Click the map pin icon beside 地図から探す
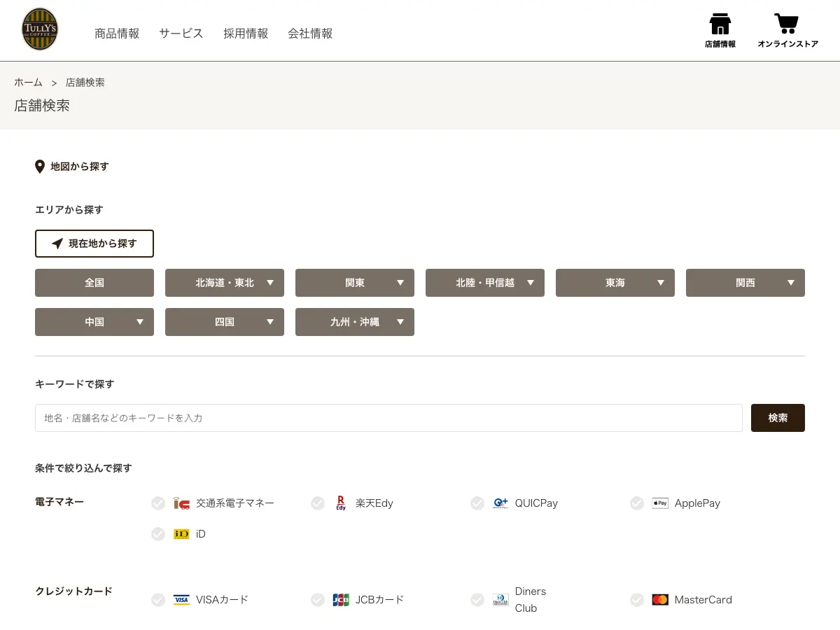Screen dimensions: 840x630 point(40,167)
